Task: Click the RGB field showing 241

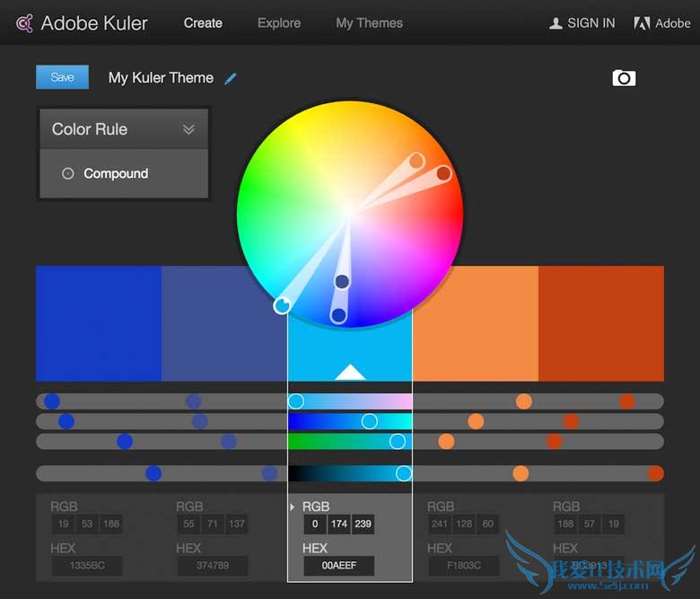Action: [440, 524]
